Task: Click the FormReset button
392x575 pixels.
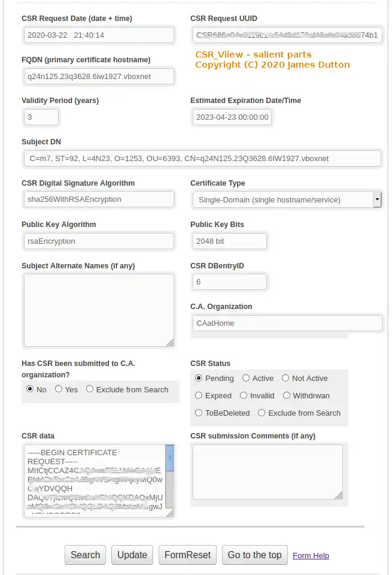Action: click(187, 555)
